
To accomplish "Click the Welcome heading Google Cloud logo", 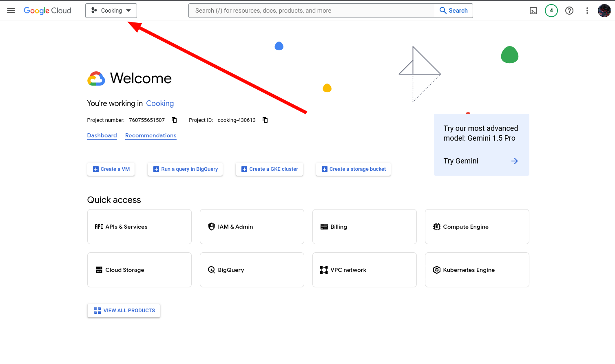I will [96, 78].
